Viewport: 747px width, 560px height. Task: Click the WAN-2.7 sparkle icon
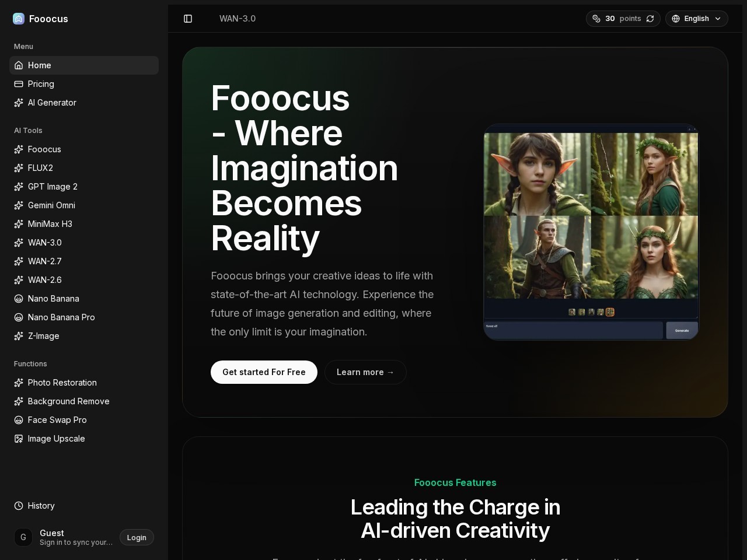(x=19, y=261)
